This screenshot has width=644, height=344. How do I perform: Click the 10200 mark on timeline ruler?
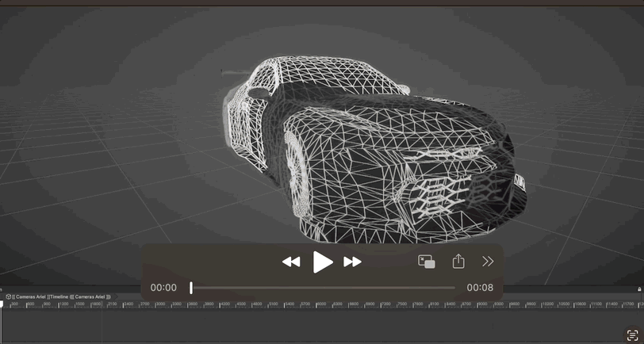point(547,304)
